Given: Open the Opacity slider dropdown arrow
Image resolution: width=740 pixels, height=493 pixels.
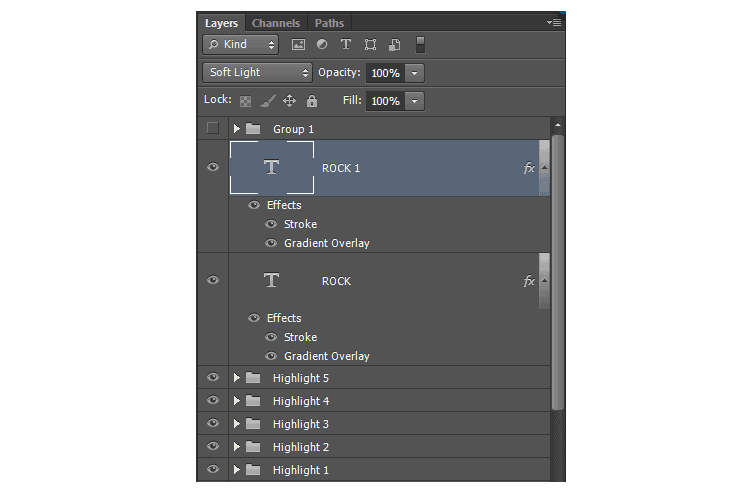Looking at the screenshot, I should coord(414,73).
